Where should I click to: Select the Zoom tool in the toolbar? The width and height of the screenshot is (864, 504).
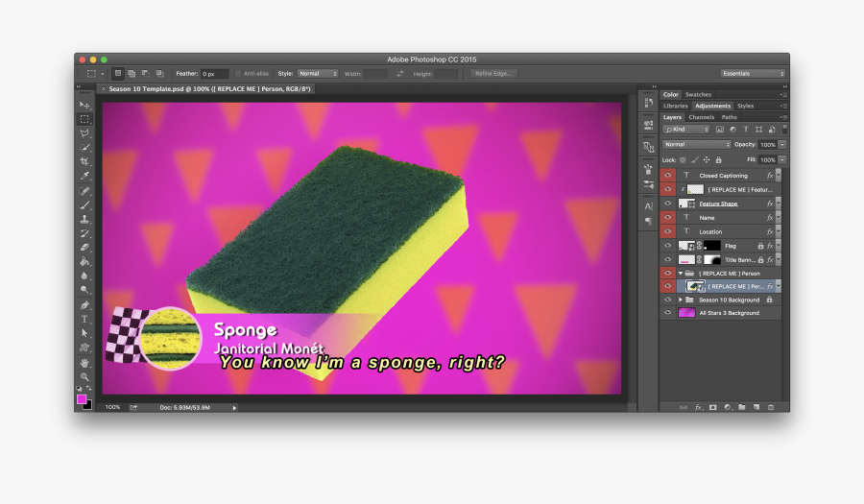pyautogui.click(x=84, y=376)
